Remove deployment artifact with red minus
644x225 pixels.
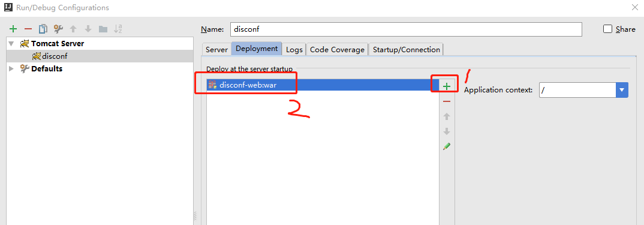click(x=447, y=101)
